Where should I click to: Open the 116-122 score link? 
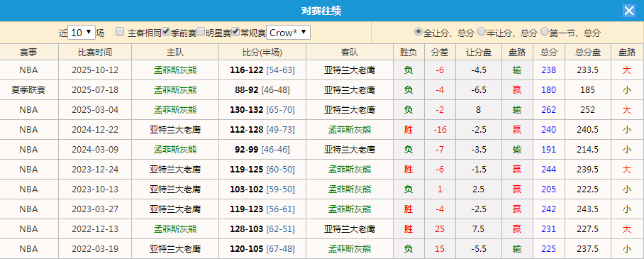[246, 70]
